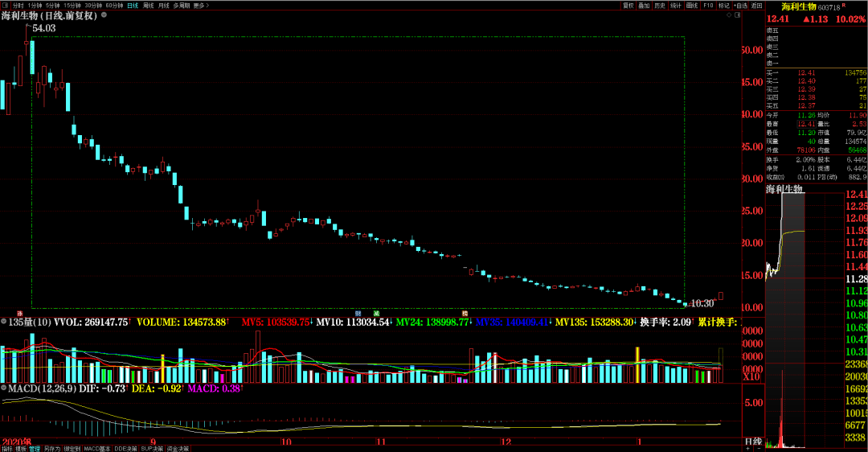Click the orange marker icon before December
This screenshot has height=452, width=868.
click(x=465, y=314)
